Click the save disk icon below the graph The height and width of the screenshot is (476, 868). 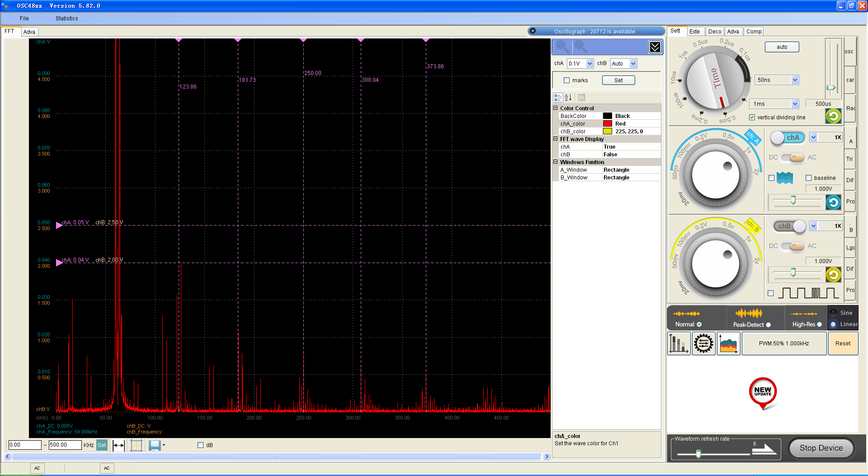point(155,445)
